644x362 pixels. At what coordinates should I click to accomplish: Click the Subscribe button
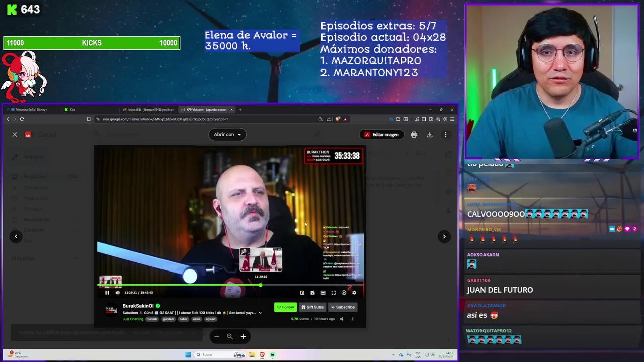point(343,307)
